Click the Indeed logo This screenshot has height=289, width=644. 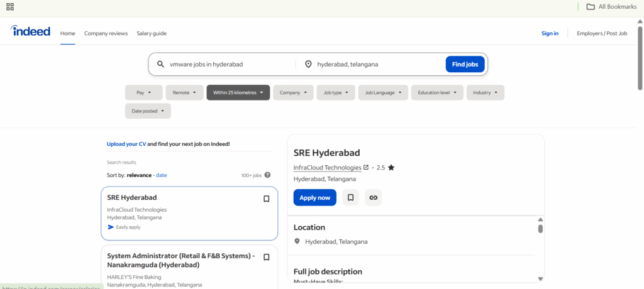(30, 32)
